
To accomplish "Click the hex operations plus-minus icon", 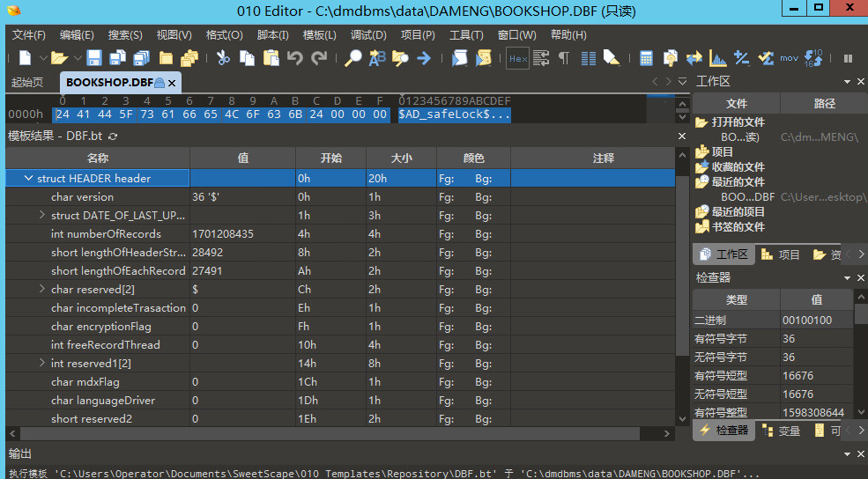I will coord(742,57).
